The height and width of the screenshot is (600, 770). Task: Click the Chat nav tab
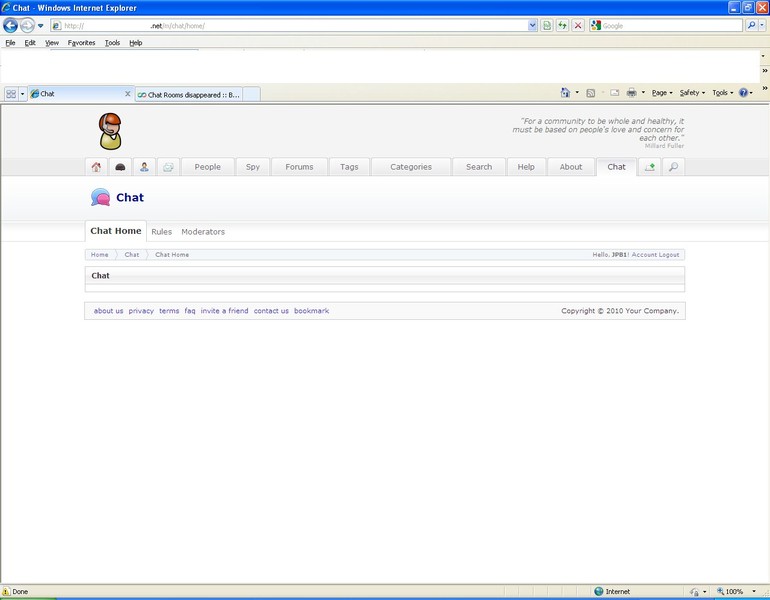click(x=616, y=167)
